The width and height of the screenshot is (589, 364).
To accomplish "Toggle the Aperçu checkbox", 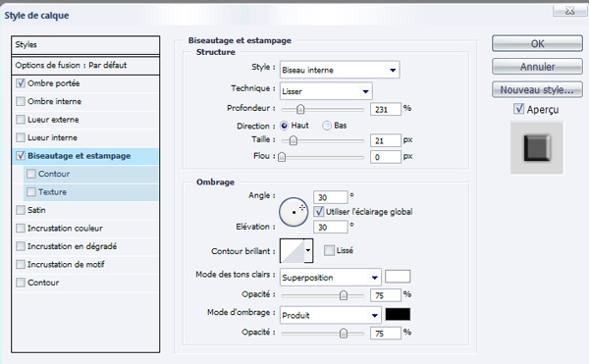I will (518, 109).
